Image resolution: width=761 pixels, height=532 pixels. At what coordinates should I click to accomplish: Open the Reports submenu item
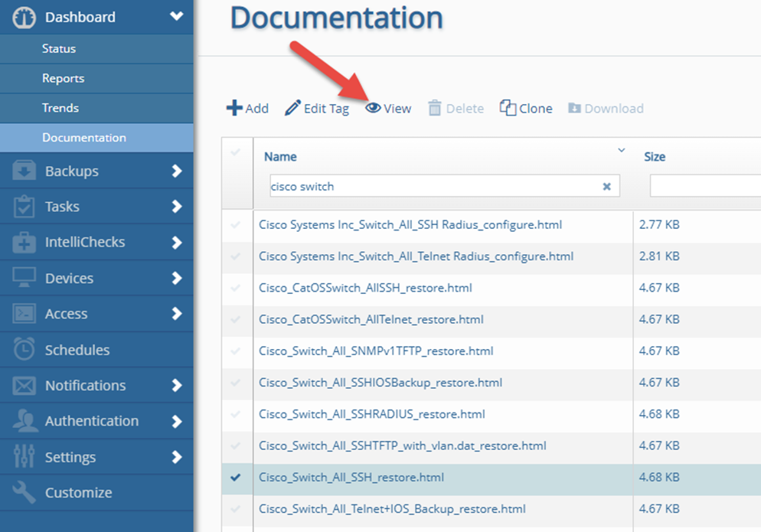64,78
